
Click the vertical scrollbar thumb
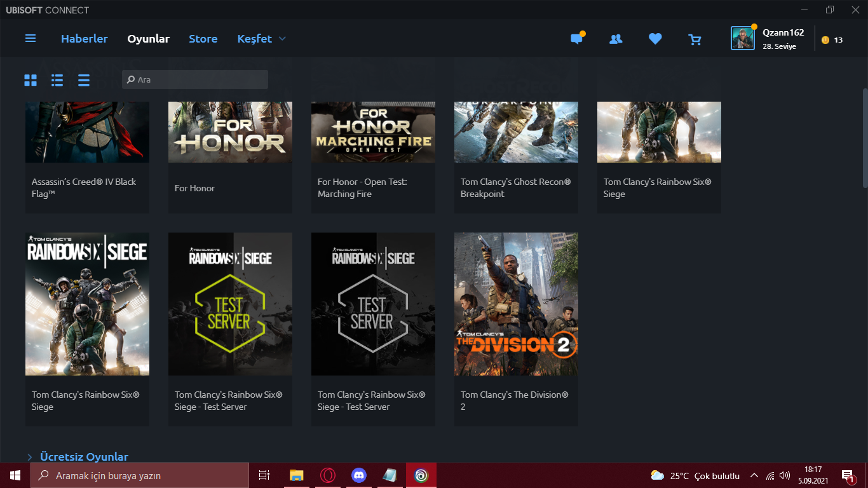(x=864, y=139)
